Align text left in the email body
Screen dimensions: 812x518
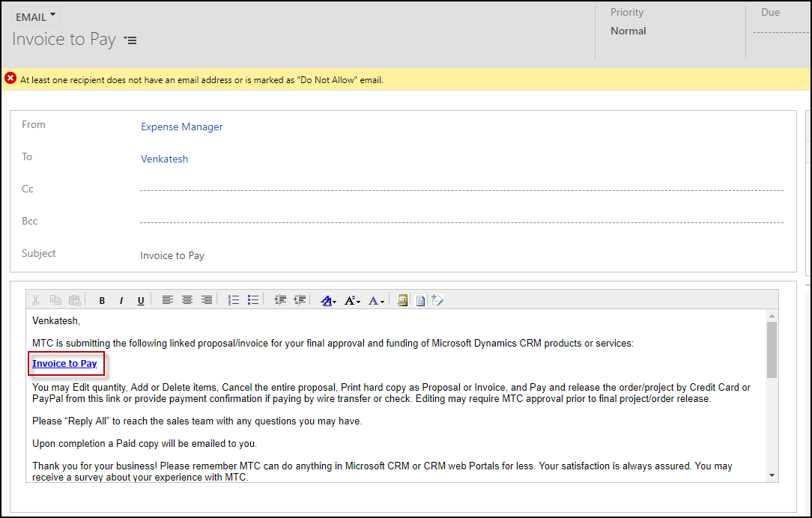[168, 300]
